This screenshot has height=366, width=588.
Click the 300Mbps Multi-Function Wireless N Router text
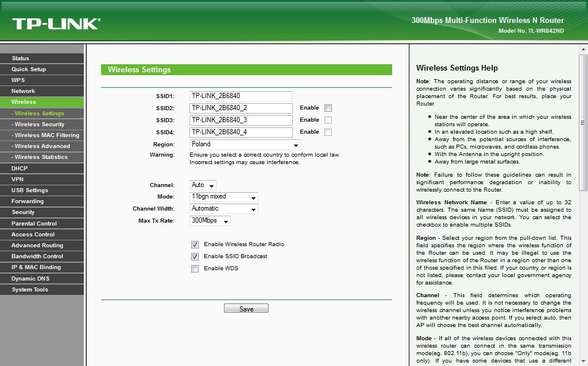[488, 20]
